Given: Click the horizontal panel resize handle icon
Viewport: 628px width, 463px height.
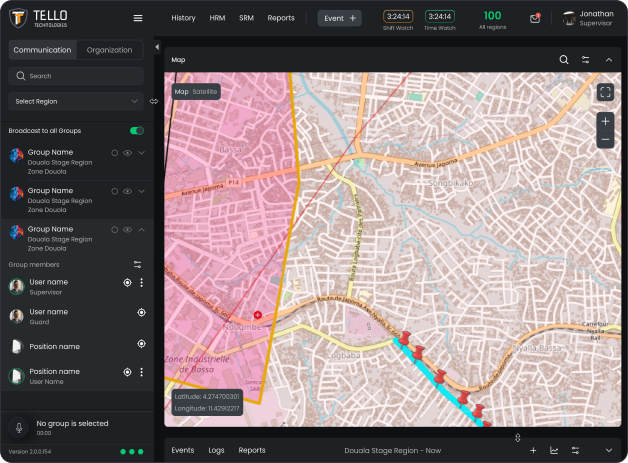Looking at the screenshot, I should click(154, 101).
